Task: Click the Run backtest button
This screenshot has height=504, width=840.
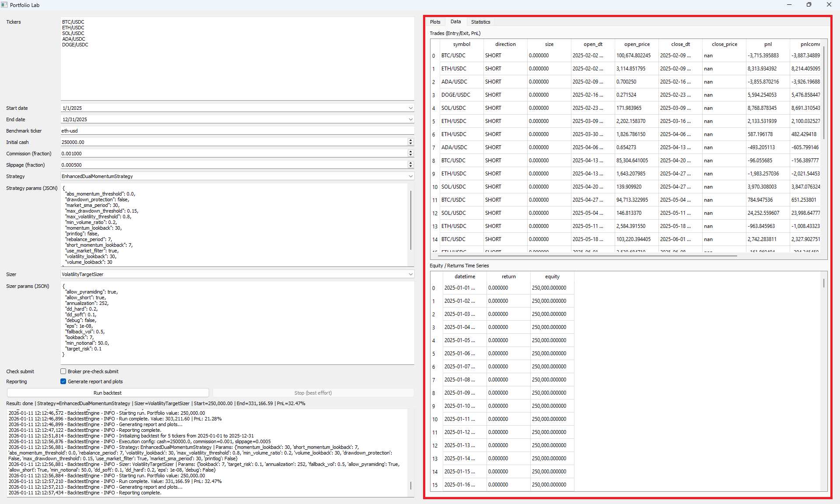Action: tap(108, 392)
